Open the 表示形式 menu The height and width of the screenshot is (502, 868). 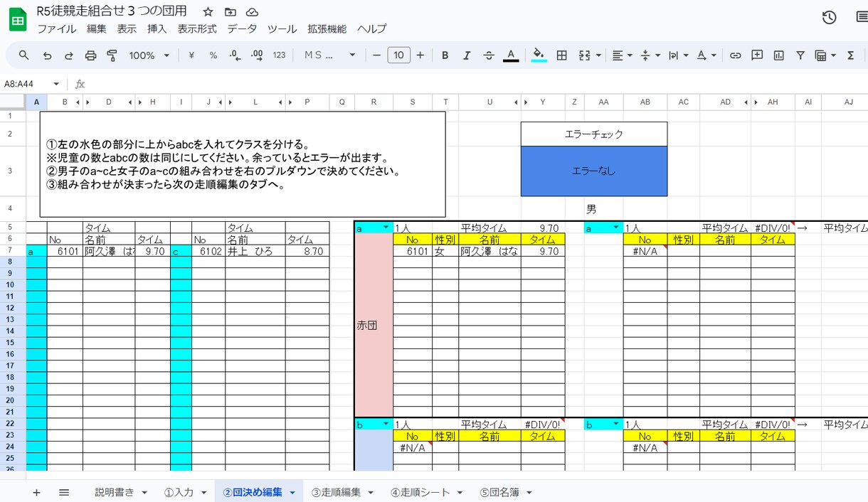(x=197, y=29)
